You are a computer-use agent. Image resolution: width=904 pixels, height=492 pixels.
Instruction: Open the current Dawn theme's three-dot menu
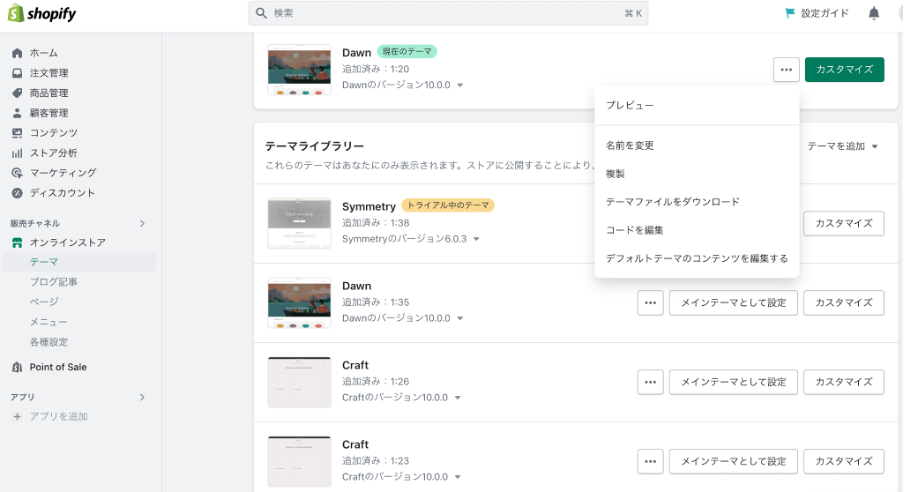point(786,70)
